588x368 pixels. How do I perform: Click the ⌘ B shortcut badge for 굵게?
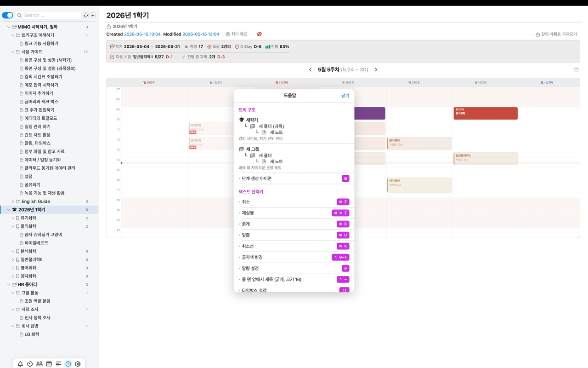click(343, 224)
